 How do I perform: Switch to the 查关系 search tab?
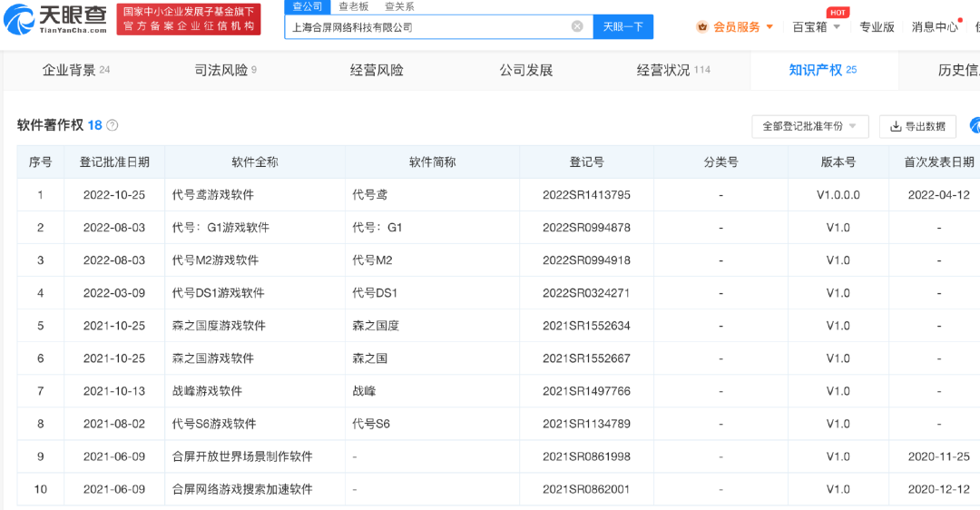399,6
